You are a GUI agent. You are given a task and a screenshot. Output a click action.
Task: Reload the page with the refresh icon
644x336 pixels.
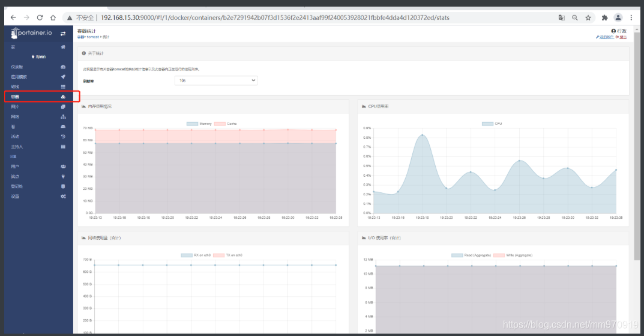pos(40,17)
